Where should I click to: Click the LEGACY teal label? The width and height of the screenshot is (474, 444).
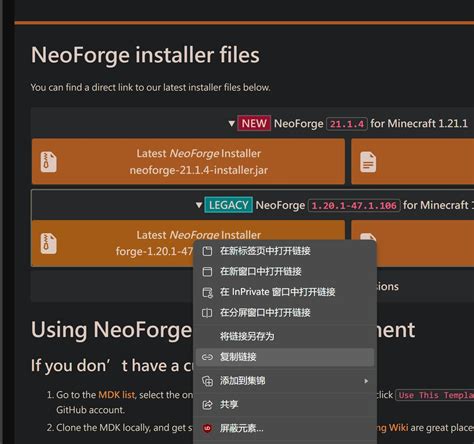click(x=228, y=205)
